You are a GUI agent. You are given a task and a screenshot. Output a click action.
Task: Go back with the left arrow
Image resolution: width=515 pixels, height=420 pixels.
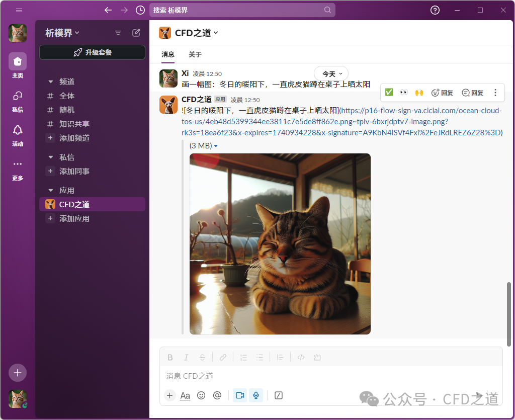point(108,10)
